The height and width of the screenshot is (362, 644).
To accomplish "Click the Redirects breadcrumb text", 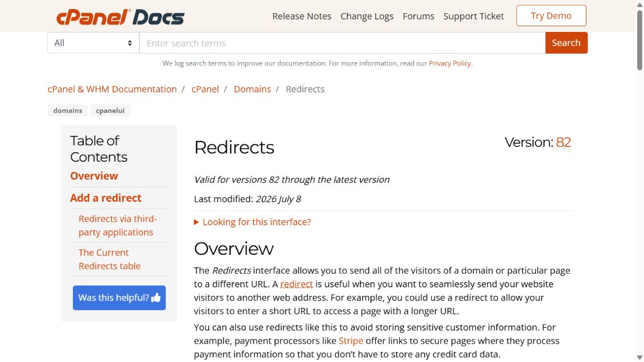I will (305, 90).
